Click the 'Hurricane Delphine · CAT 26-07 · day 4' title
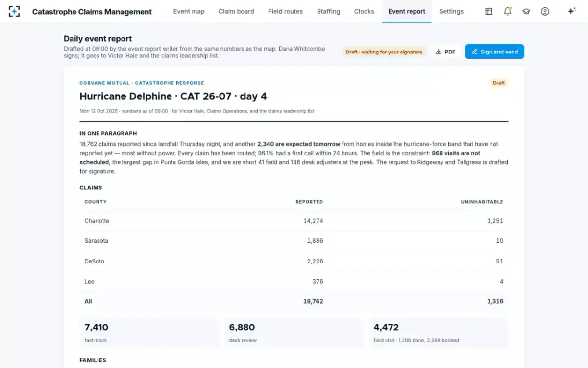Screen dimensions: 588x368 [173, 96]
